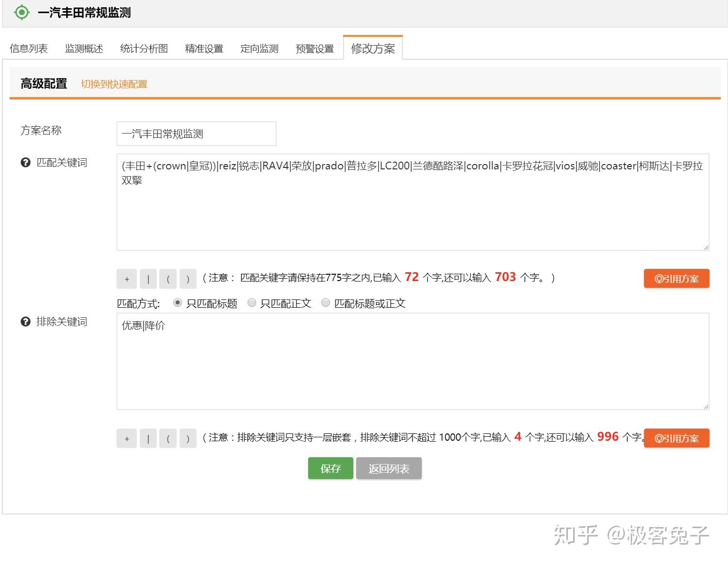Viewport: 728px width, 564px height.
Task: Click 切换到快速配置 link
Action: 114,84
